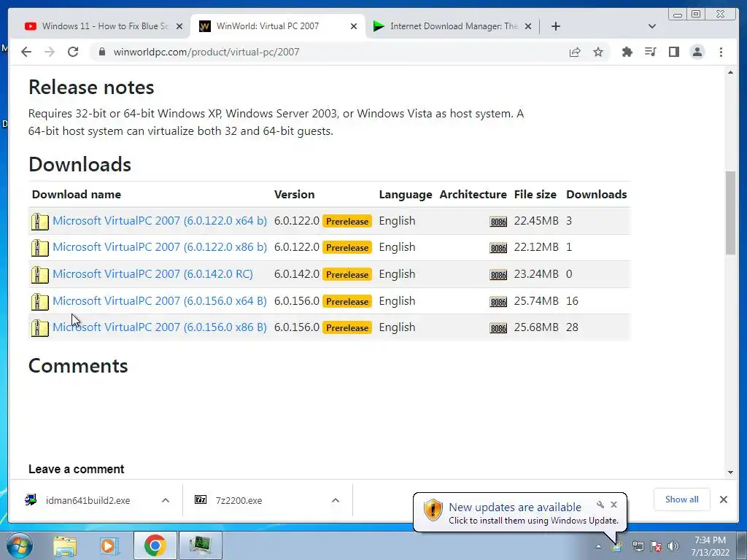Click the Prerelease badge in 6.0.142.0 row
The width and height of the screenshot is (747, 560).
click(347, 274)
